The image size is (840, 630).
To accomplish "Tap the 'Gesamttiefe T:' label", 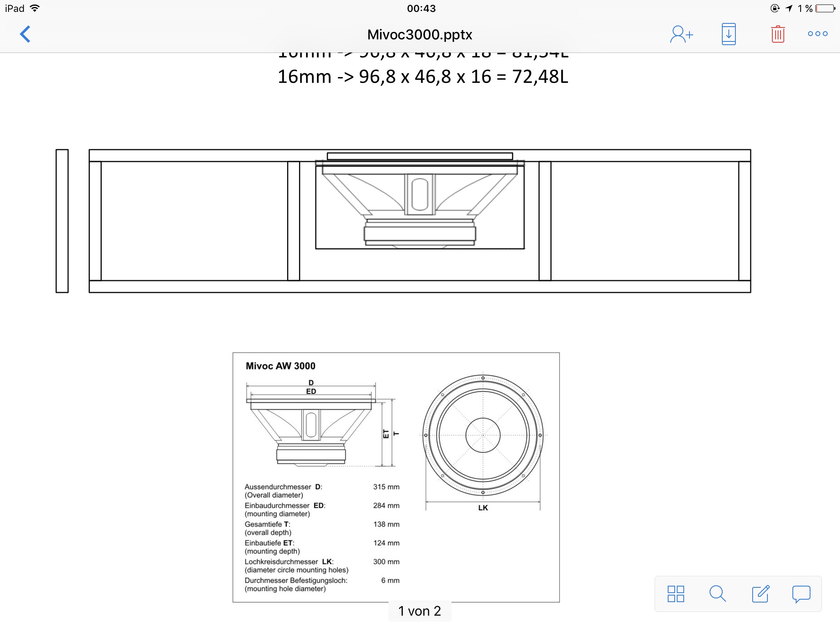I will coord(267,524).
